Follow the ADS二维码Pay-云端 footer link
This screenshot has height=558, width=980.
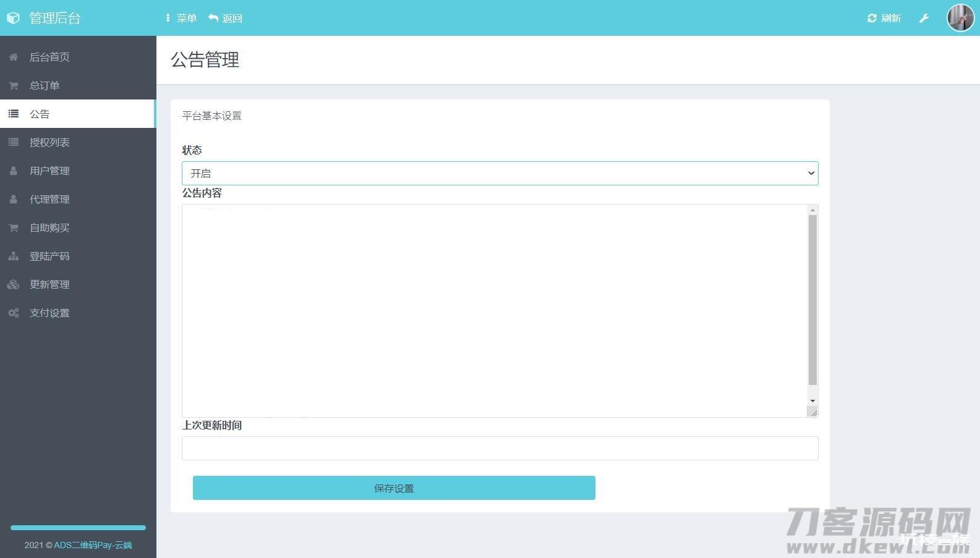click(x=93, y=545)
